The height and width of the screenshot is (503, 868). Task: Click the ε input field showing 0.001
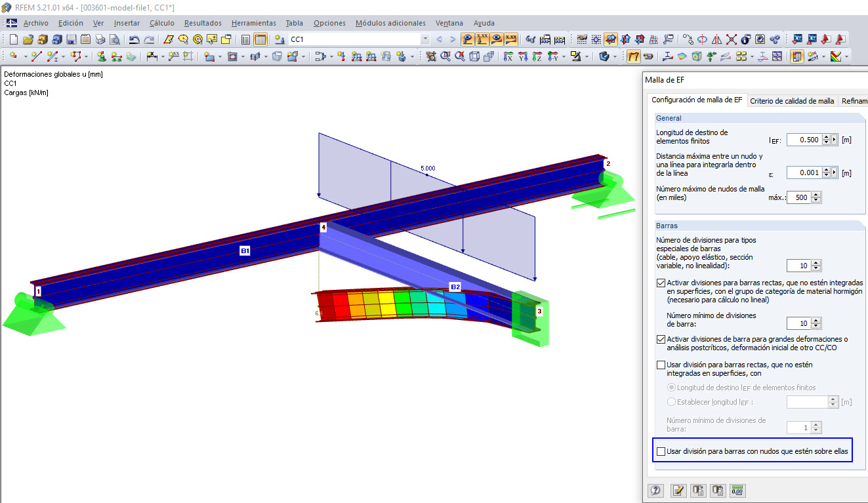tap(804, 172)
